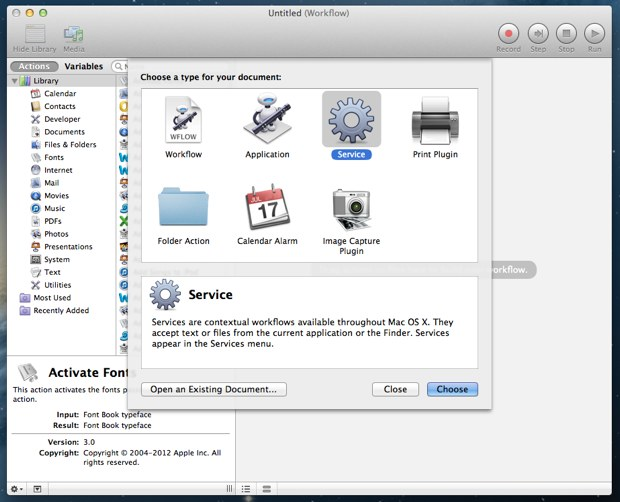Select the Service gear icon
Viewport: 620px width, 502px height.
(x=351, y=119)
